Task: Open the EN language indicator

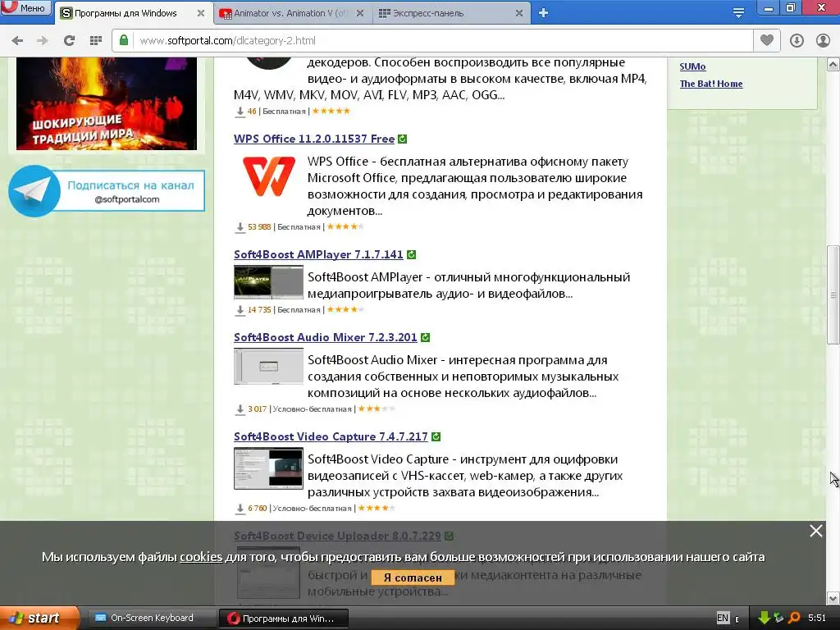Action: coord(722,619)
